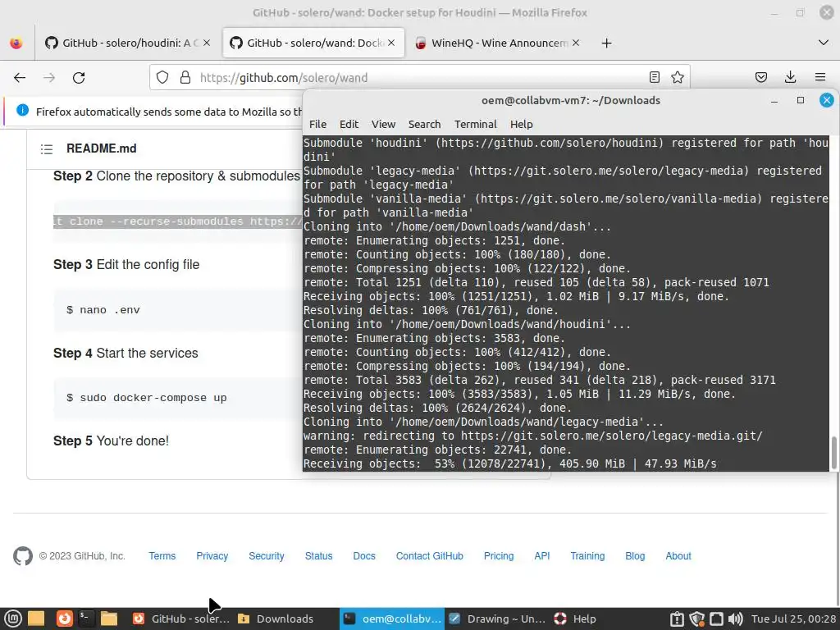Image resolution: width=840 pixels, height=630 pixels.
Task: Click the address bar URL field
Action: 421,78
